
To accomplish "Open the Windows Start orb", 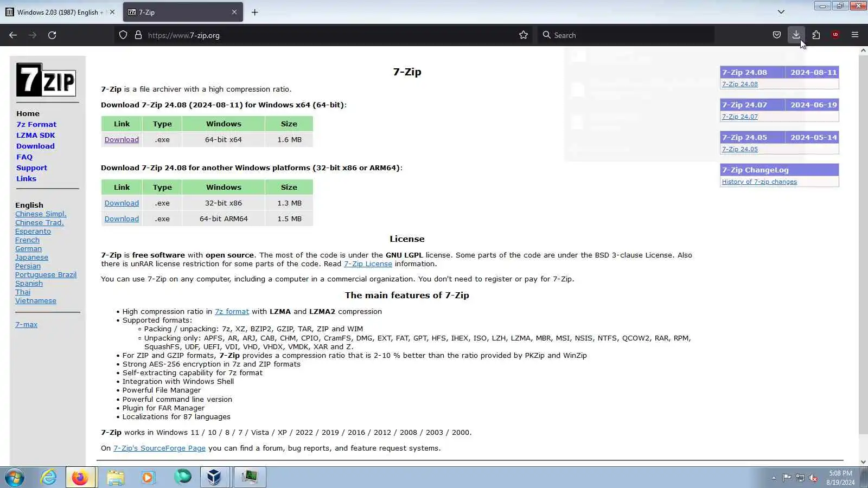I will pos(15,478).
